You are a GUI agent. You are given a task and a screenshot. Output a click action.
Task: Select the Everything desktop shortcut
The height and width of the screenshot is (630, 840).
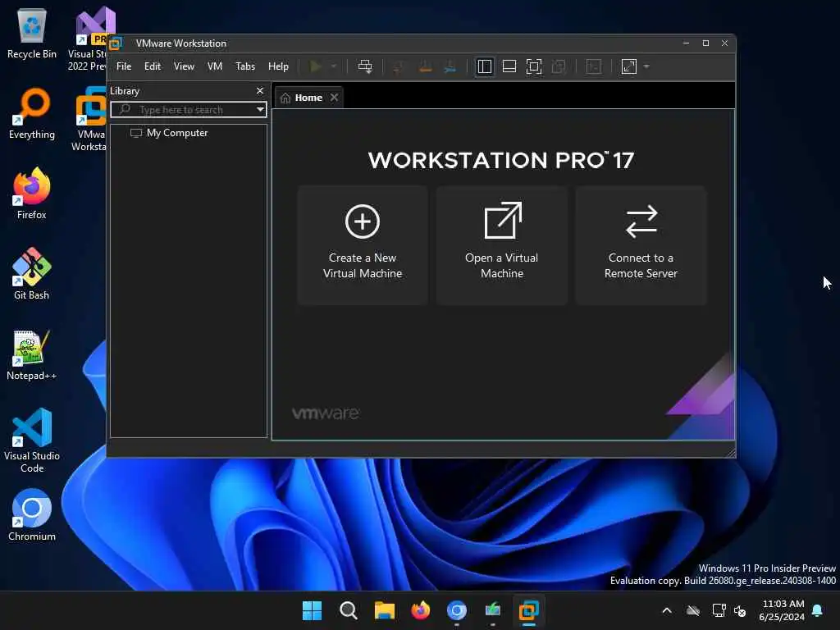[32, 114]
